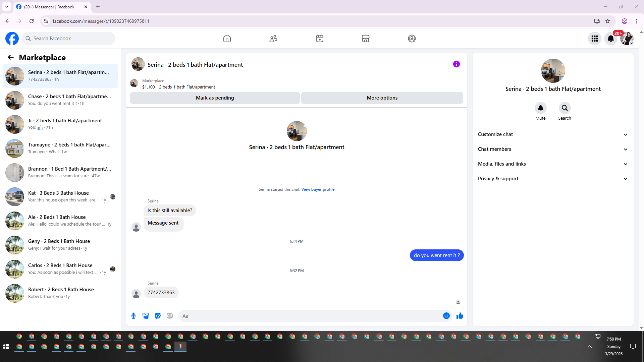The height and width of the screenshot is (362, 644).
Task: Open the Windows notification center
Action: (633, 347)
